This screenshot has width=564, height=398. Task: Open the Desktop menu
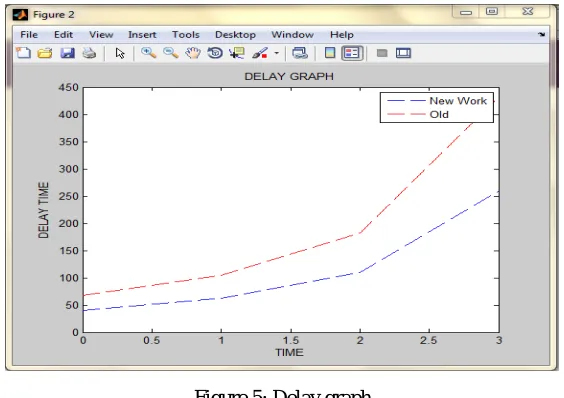click(x=235, y=35)
